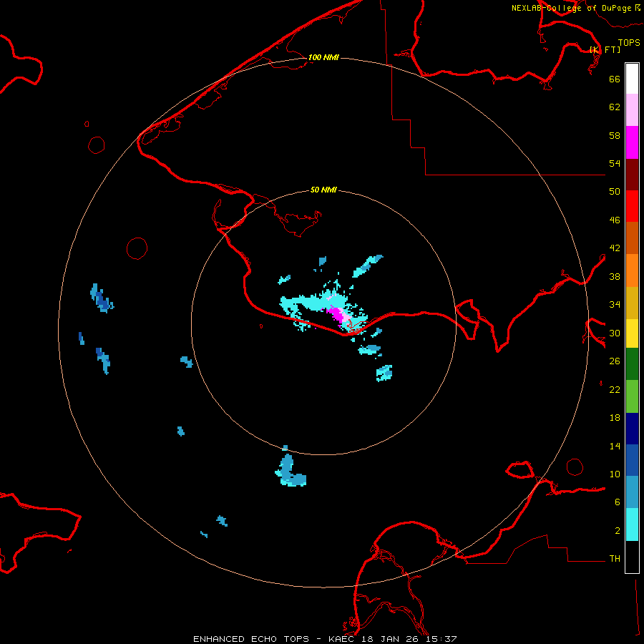The height and width of the screenshot is (644, 644).
Task: Click the "2" legend value
Action: 618,530
